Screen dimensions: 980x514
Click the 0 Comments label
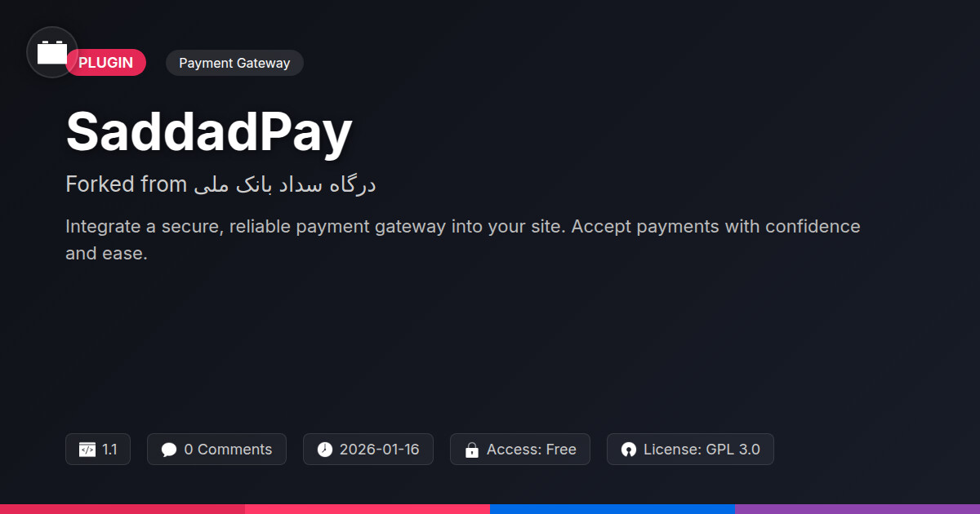click(228, 450)
